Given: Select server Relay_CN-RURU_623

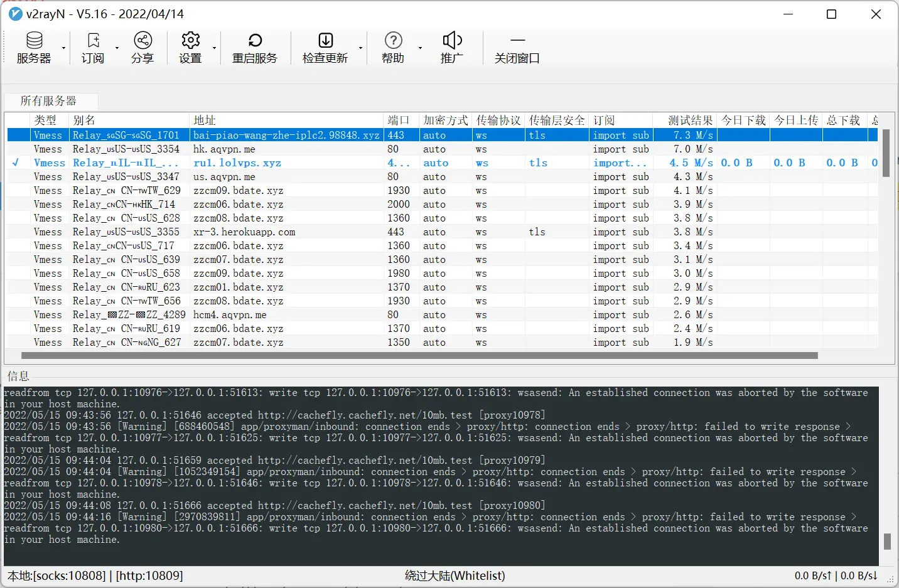Looking at the screenshot, I should pos(442,287).
